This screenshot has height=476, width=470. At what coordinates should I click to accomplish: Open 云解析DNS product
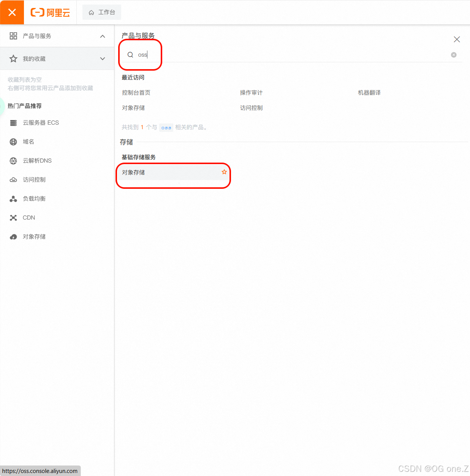pos(37,161)
